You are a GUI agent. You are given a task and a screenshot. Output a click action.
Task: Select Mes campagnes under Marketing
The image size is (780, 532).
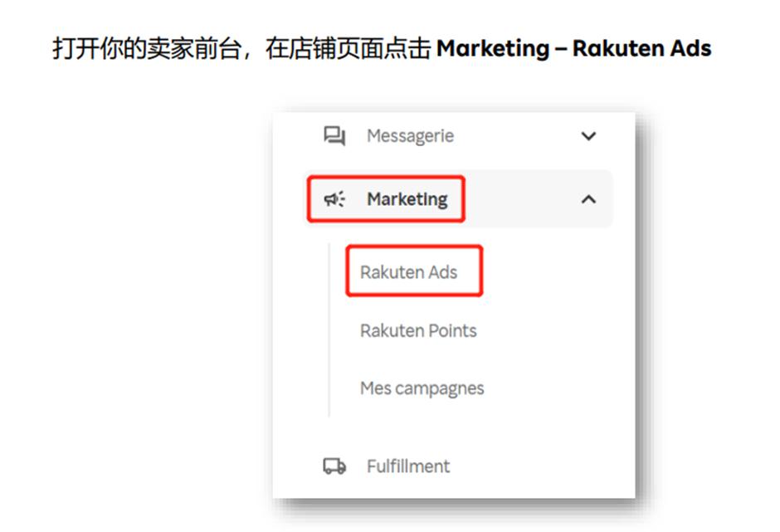[422, 388]
